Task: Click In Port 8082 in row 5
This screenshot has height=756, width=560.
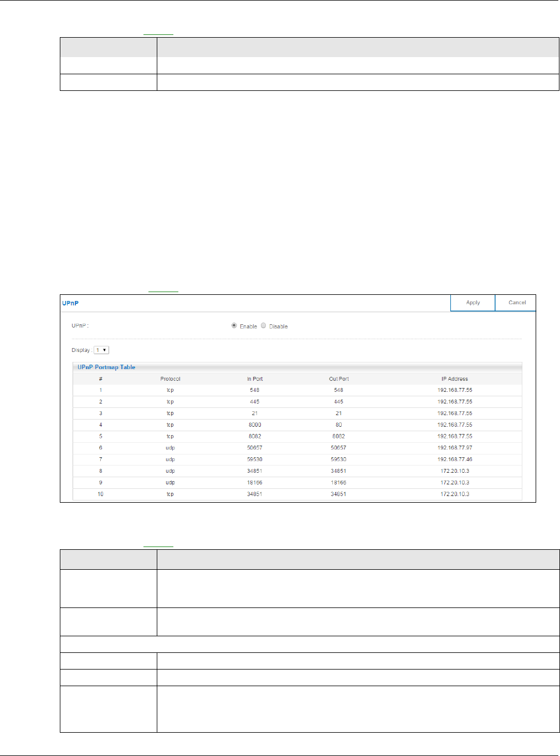Action: 255,437
